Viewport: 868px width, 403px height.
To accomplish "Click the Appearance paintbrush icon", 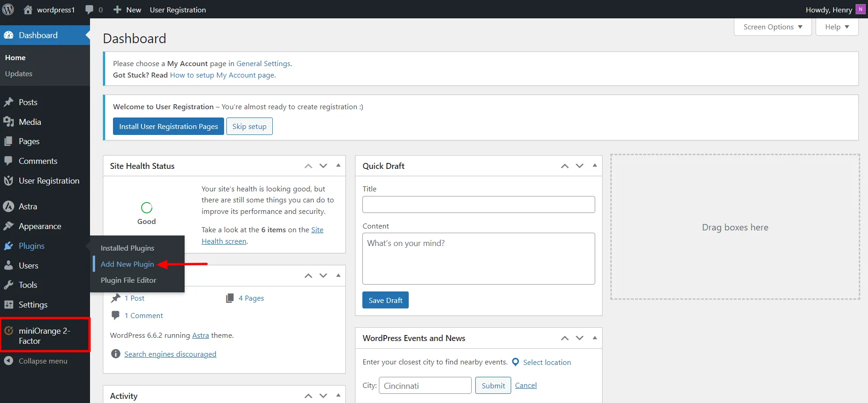I will pos(9,226).
